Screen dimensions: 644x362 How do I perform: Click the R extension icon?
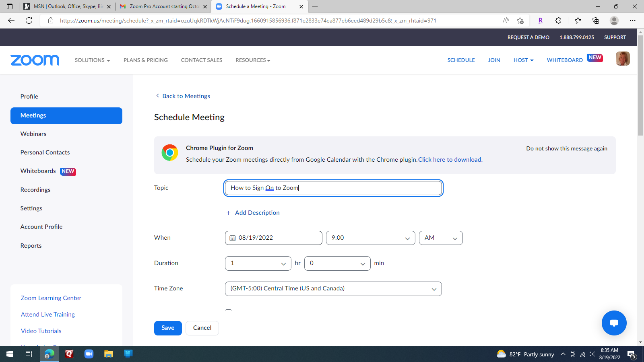pos(540,21)
